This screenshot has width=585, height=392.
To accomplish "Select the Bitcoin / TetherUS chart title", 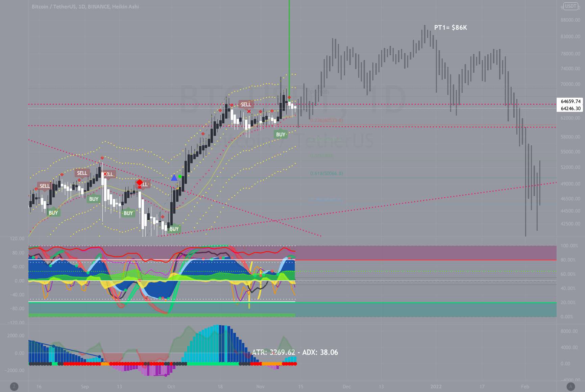I will (85, 6).
